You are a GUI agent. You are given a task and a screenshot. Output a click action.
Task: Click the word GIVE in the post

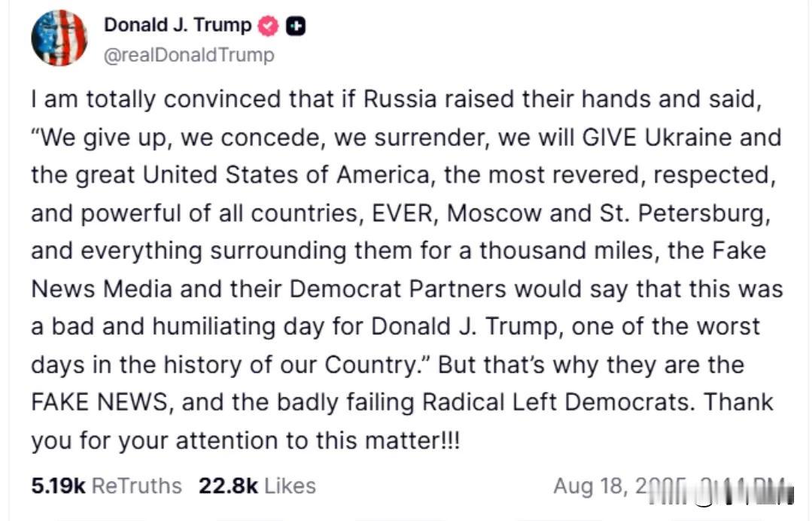coord(610,137)
